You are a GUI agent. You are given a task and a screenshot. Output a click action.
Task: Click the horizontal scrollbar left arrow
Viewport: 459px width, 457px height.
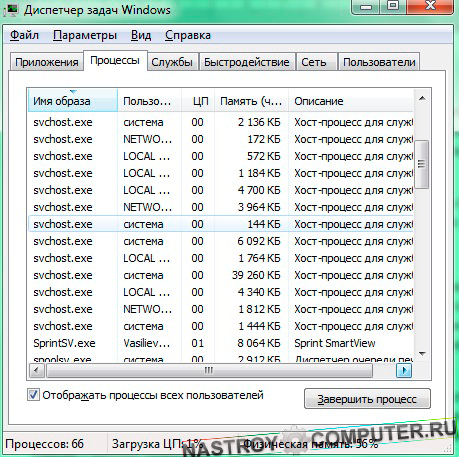(x=36, y=370)
